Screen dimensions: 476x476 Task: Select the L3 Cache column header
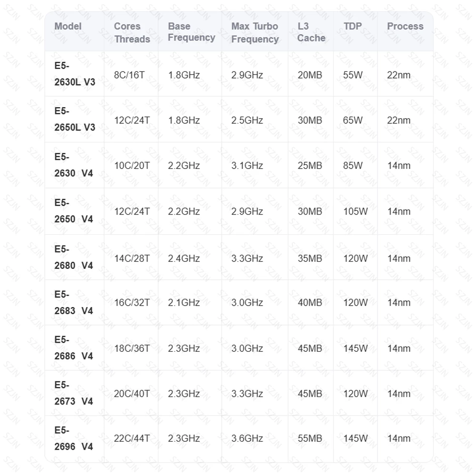pyautogui.click(x=311, y=32)
